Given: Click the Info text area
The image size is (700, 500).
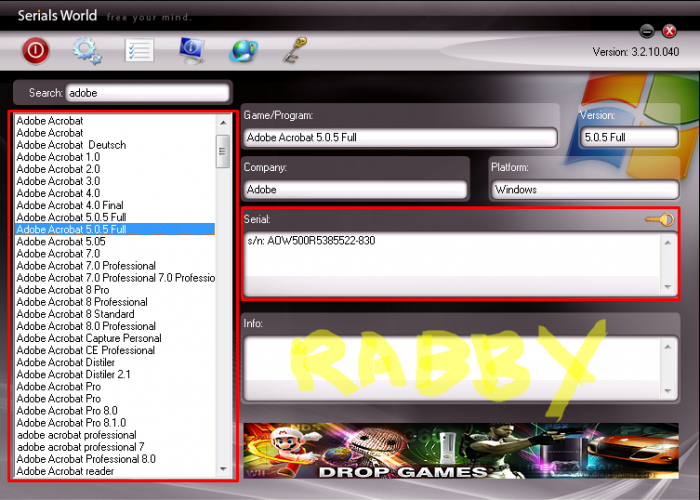Looking at the screenshot, I should 452,367.
